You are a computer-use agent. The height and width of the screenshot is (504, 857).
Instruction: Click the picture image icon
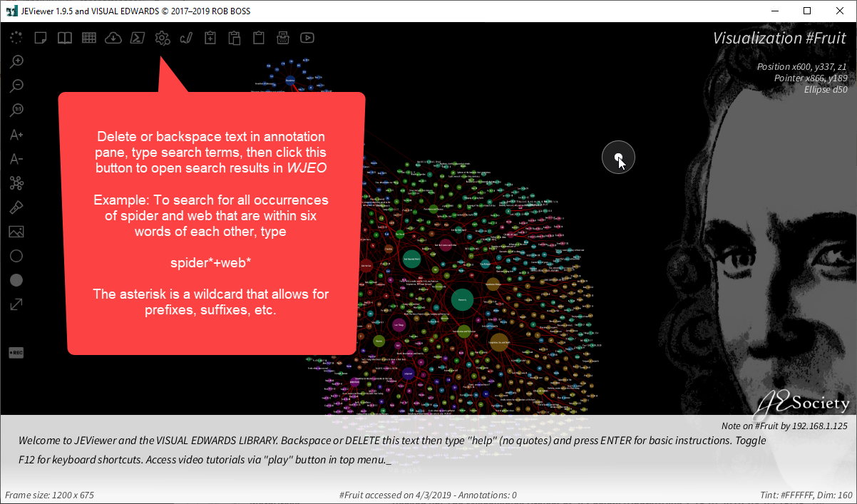click(16, 232)
